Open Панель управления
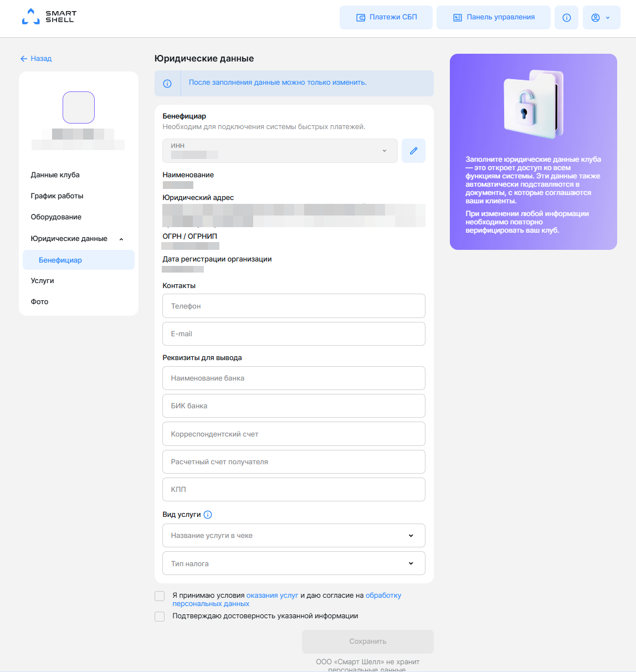 click(x=494, y=17)
